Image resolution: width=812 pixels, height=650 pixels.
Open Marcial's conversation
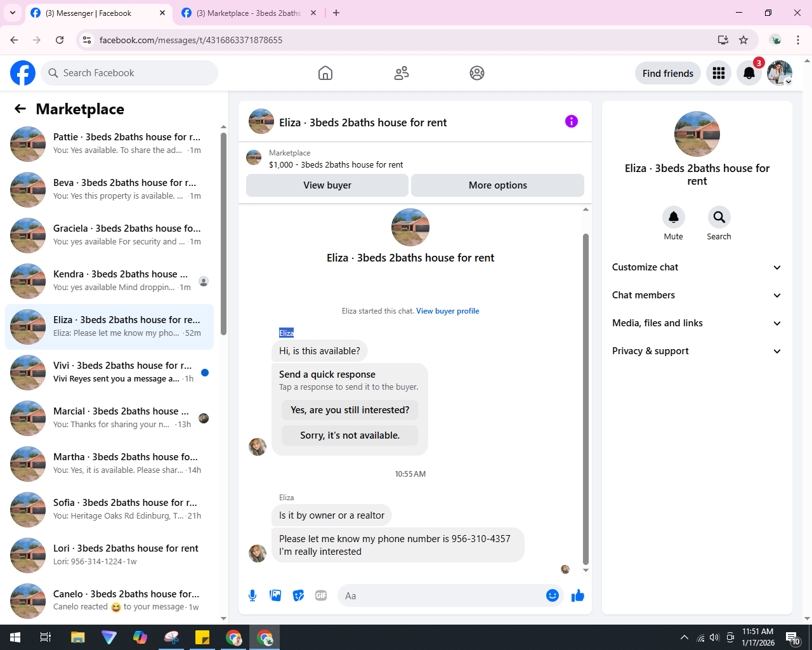pyautogui.click(x=109, y=418)
